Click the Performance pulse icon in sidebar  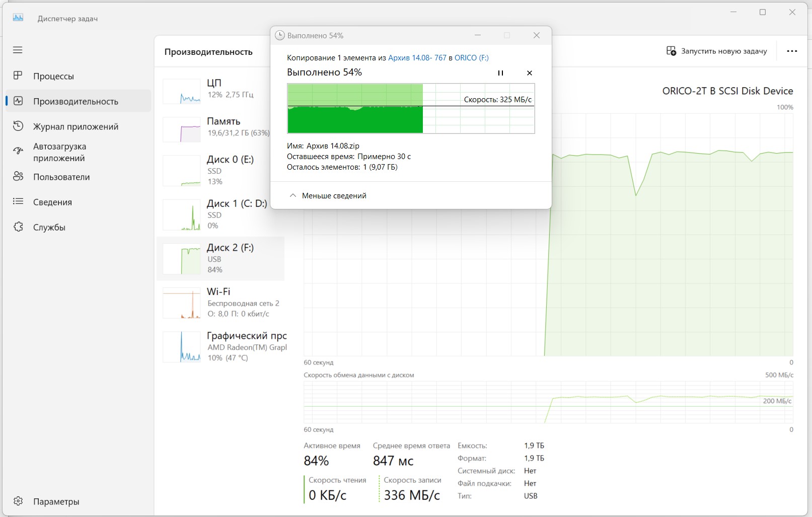pyautogui.click(x=18, y=101)
